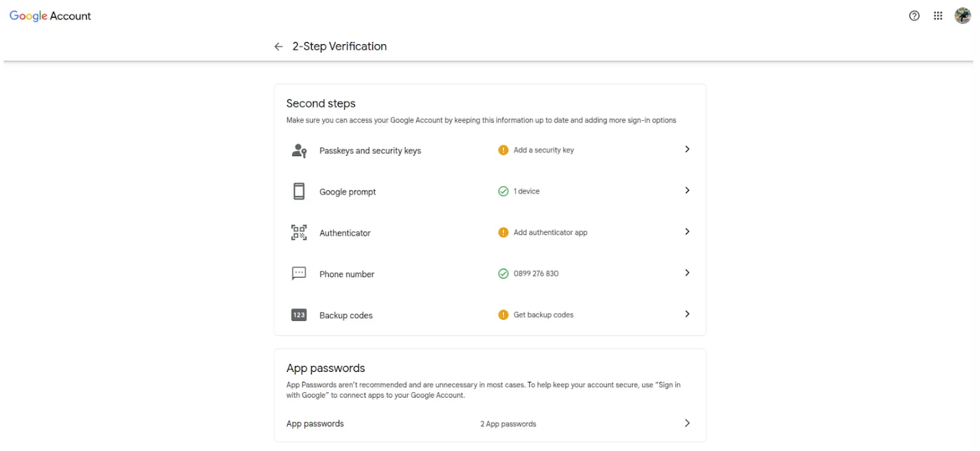
Task: Click the Authenticator QR code icon
Action: 299,233
